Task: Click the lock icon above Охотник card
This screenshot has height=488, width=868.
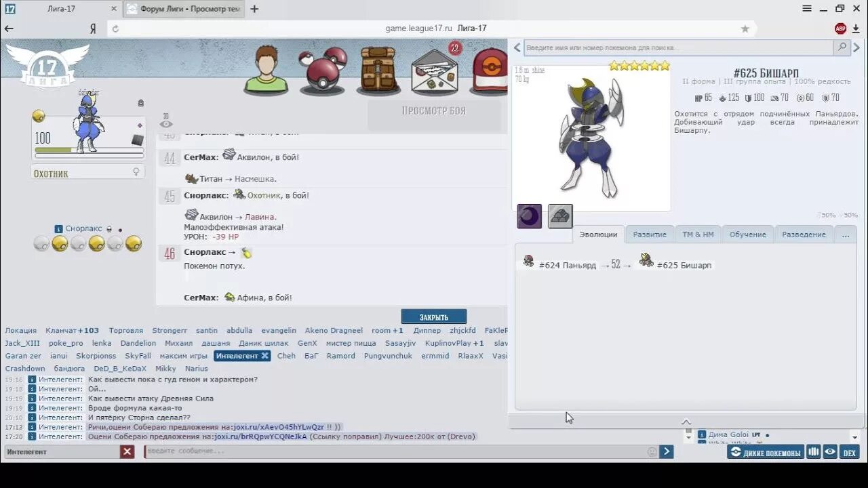Action: [x=140, y=103]
